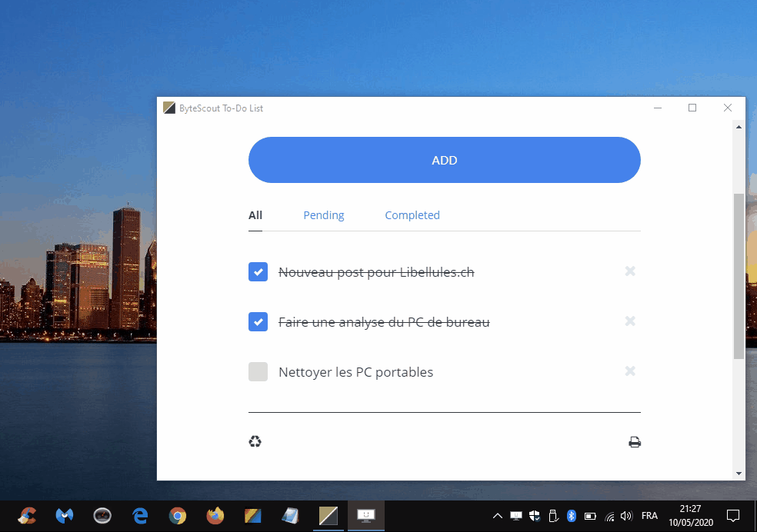
Task: Open the clock showing 21:27 10/05/2020
Action: (690, 516)
